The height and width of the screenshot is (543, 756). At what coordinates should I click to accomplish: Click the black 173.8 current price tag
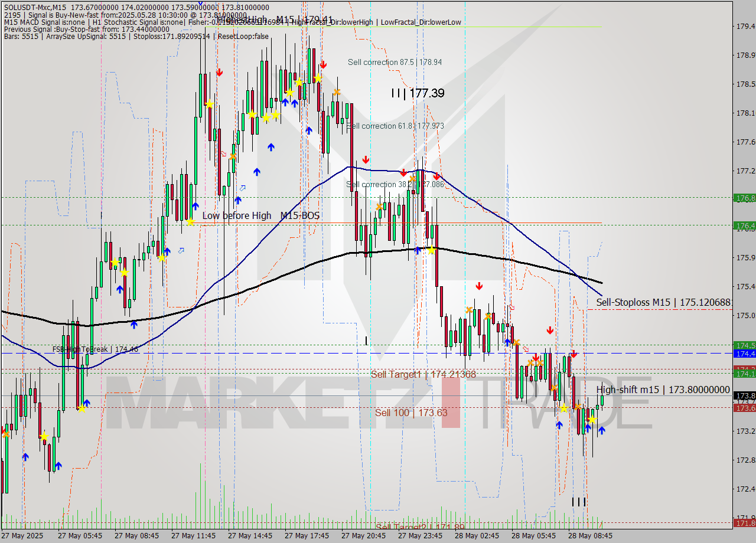744,395
